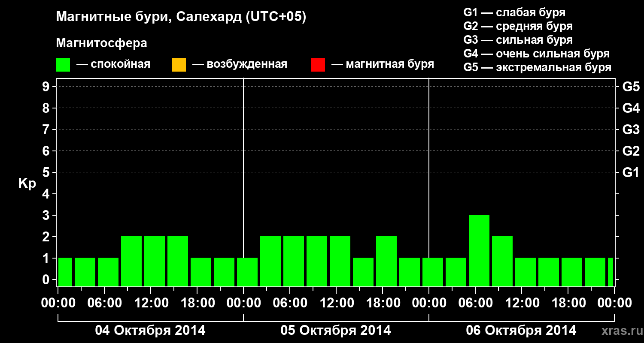Screen dimensions: 644x343
Task: Click the G4 label on right axis
Action: [631, 108]
